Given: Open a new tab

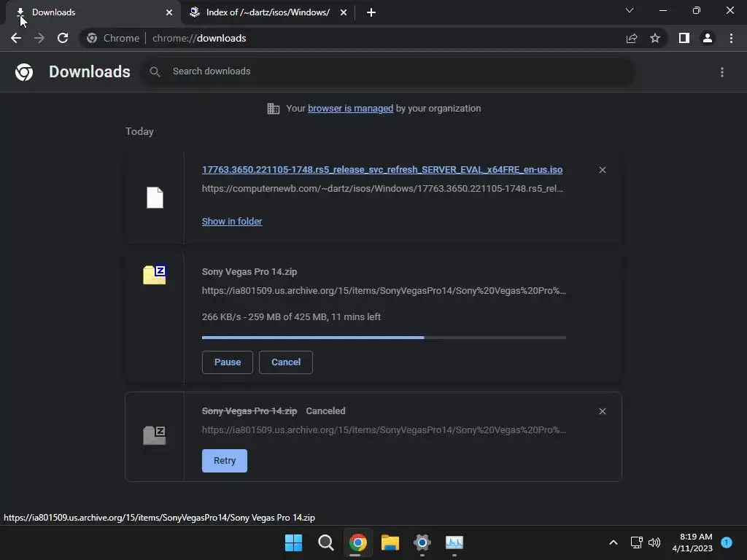Looking at the screenshot, I should pyautogui.click(x=371, y=12).
